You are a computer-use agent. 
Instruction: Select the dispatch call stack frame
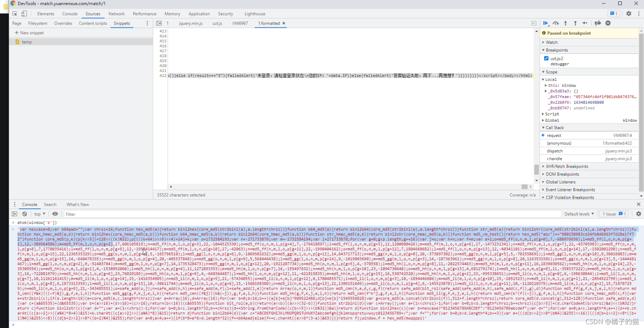(589, 151)
